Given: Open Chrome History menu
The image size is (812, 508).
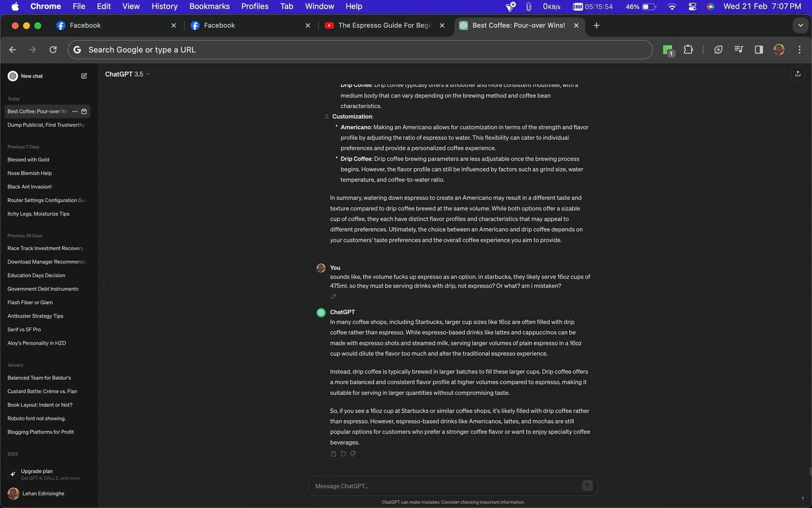Looking at the screenshot, I should 164,6.
